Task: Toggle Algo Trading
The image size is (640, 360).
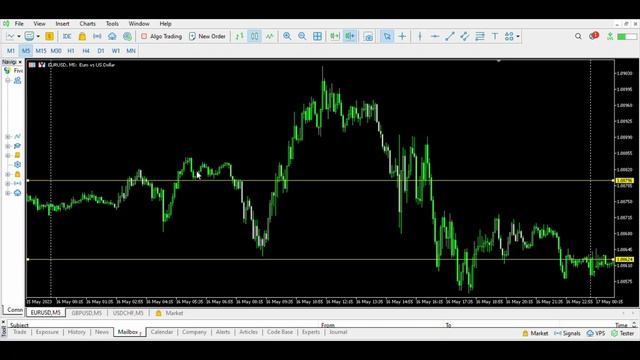Action: point(161,36)
